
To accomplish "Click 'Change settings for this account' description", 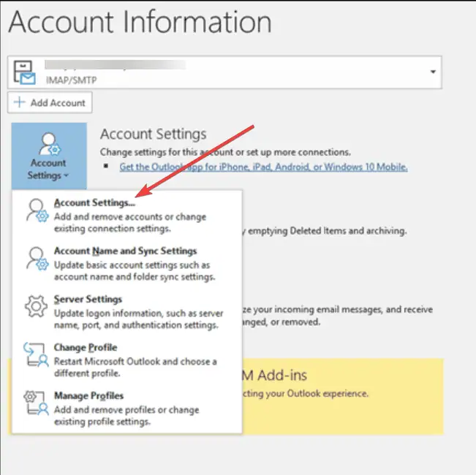I will (225, 152).
